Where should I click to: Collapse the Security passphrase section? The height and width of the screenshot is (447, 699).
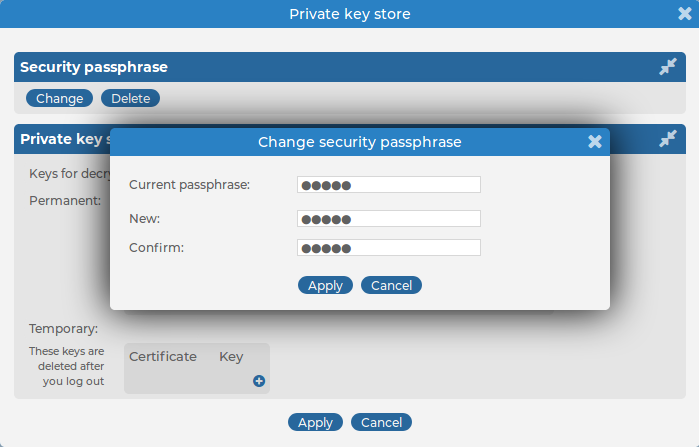coord(668,67)
